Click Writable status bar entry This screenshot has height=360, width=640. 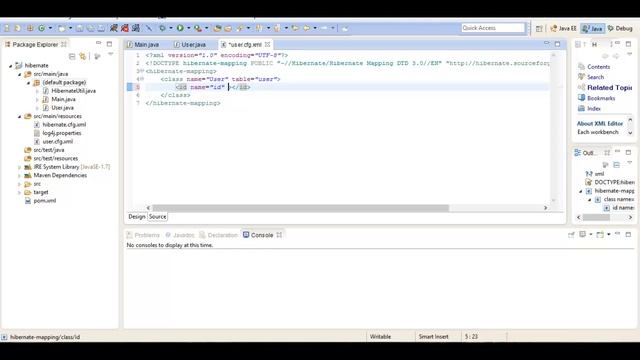[x=380, y=337]
